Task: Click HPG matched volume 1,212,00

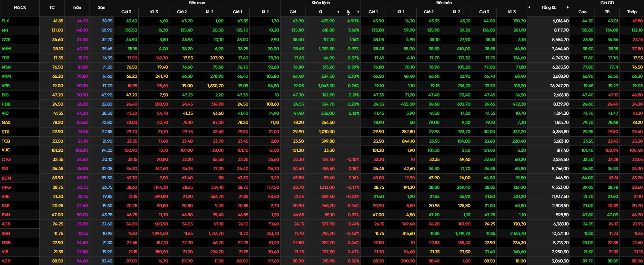Action: (326, 187)
